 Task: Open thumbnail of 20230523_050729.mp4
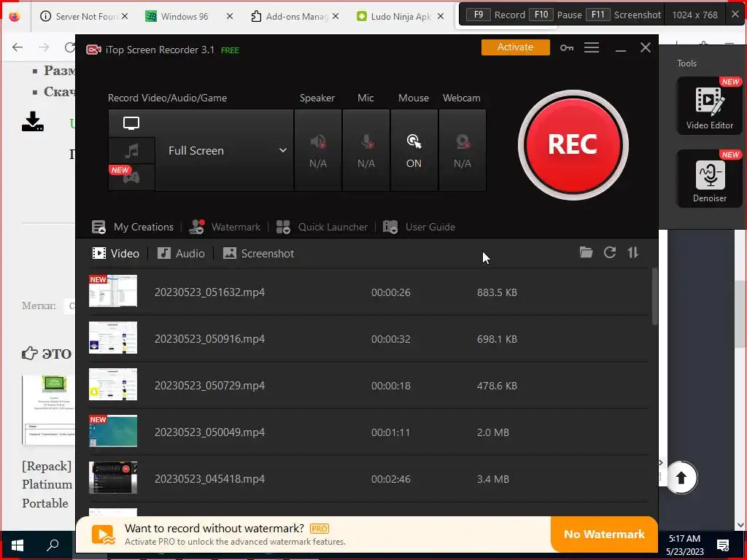[113, 384]
